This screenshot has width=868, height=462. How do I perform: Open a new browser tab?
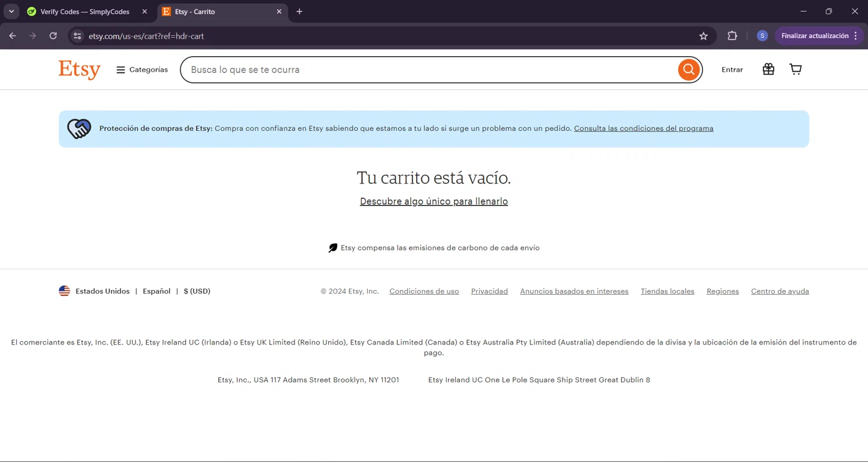point(299,12)
